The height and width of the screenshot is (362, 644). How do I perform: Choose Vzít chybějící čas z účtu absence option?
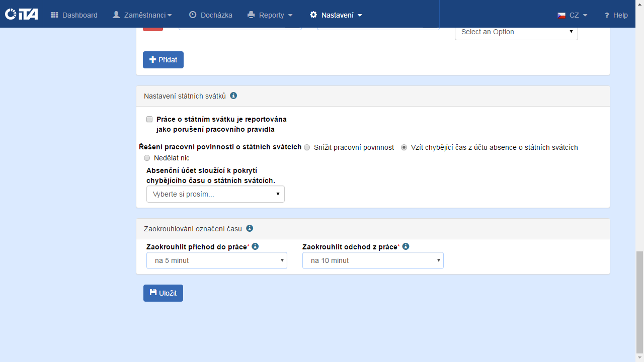coord(404,147)
